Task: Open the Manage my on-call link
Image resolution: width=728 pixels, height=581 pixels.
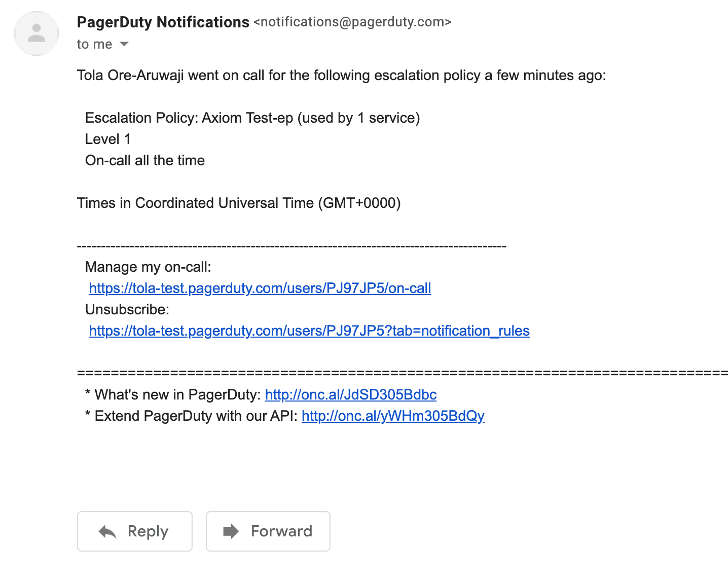Action: click(x=260, y=288)
